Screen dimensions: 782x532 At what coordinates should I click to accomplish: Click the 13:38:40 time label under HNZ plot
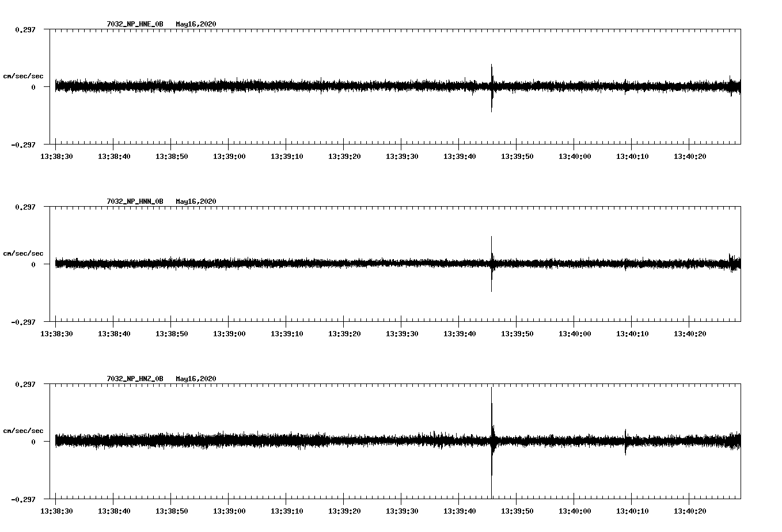point(114,511)
